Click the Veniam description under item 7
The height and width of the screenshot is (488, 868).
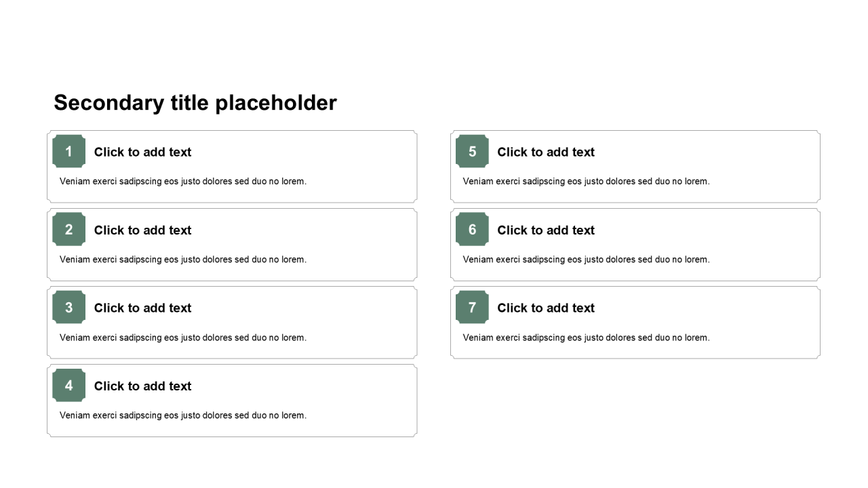(x=587, y=338)
